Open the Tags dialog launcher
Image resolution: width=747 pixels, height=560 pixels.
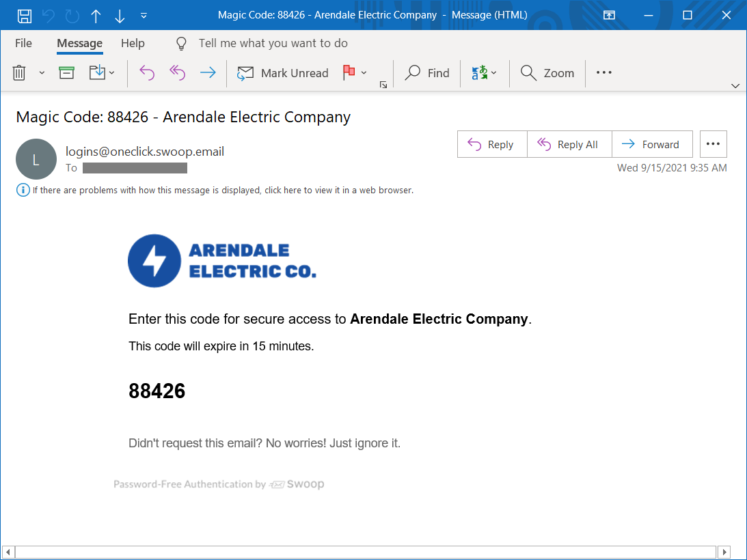(383, 85)
